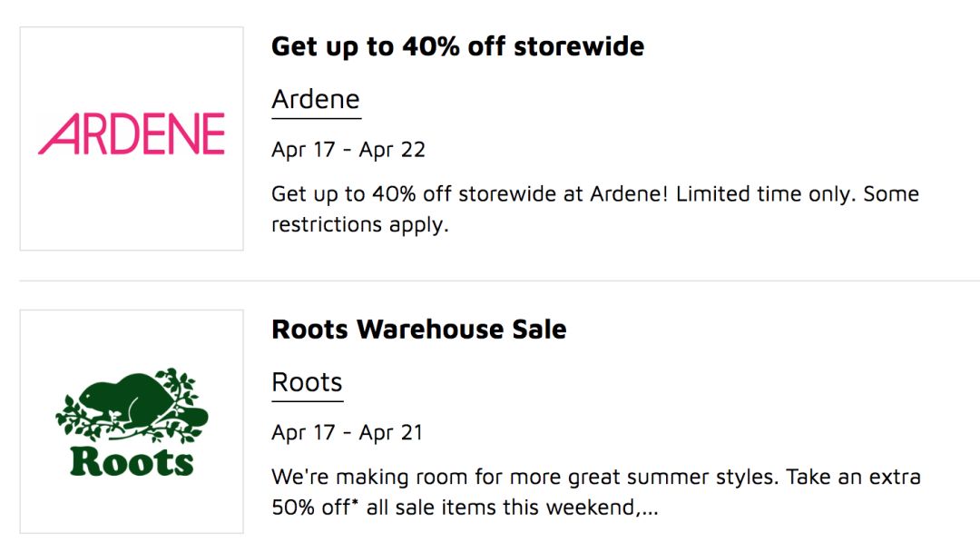Open the 'Roots Warehouse Sale' heading

(x=418, y=330)
